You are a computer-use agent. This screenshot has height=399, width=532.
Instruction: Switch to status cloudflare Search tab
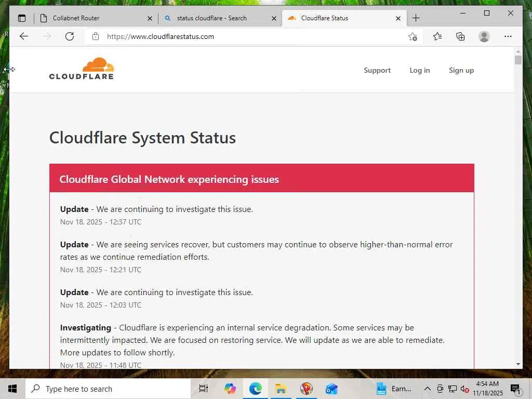click(x=220, y=18)
